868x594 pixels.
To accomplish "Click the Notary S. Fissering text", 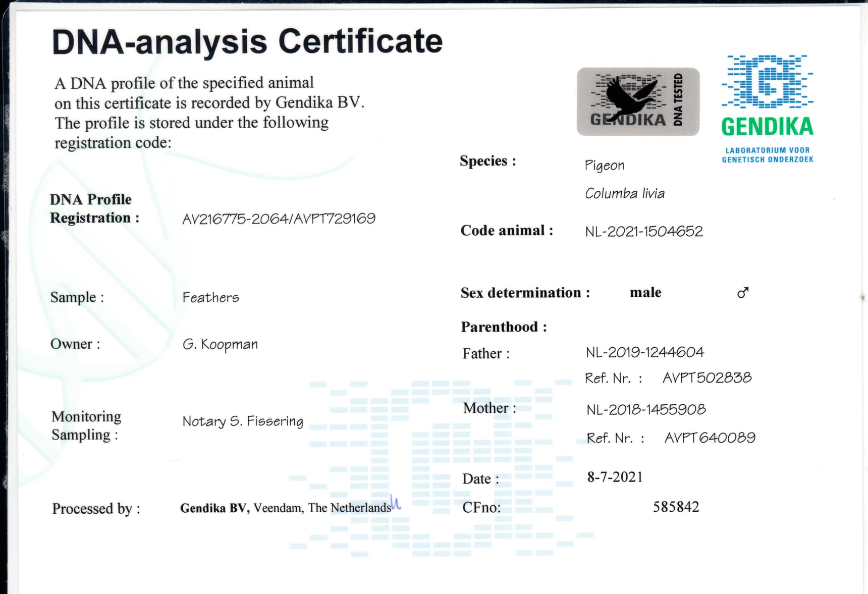I will tap(242, 421).
